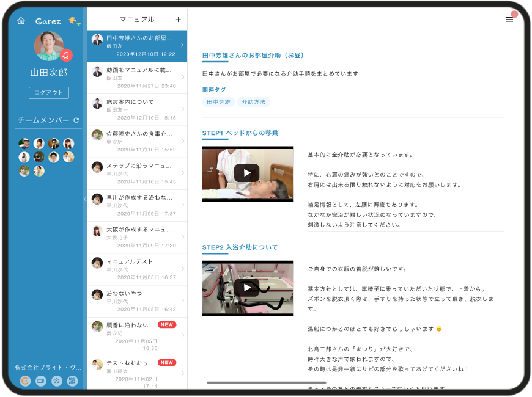The height and width of the screenshot is (397, 532).
Task: Open the chevron on マニュアルテスト row
Action: [x=183, y=269]
